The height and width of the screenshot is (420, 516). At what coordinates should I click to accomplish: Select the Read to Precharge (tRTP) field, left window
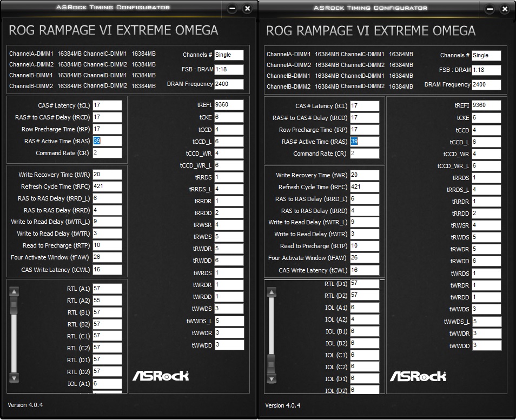point(107,245)
